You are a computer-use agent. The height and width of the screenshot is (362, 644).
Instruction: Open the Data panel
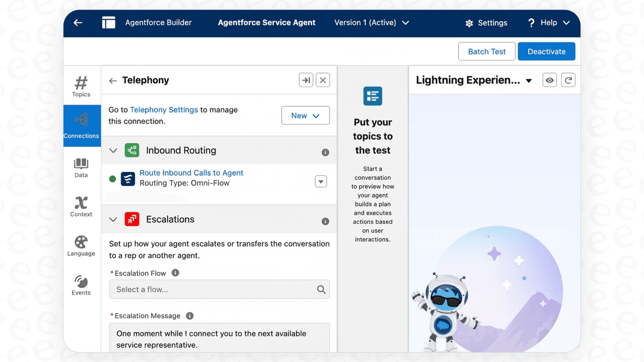click(x=81, y=168)
